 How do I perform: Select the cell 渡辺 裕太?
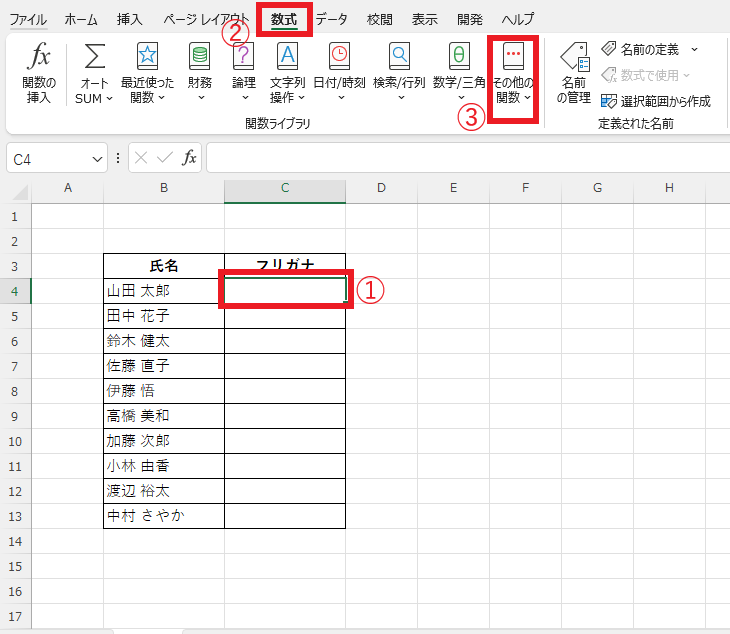[164, 491]
